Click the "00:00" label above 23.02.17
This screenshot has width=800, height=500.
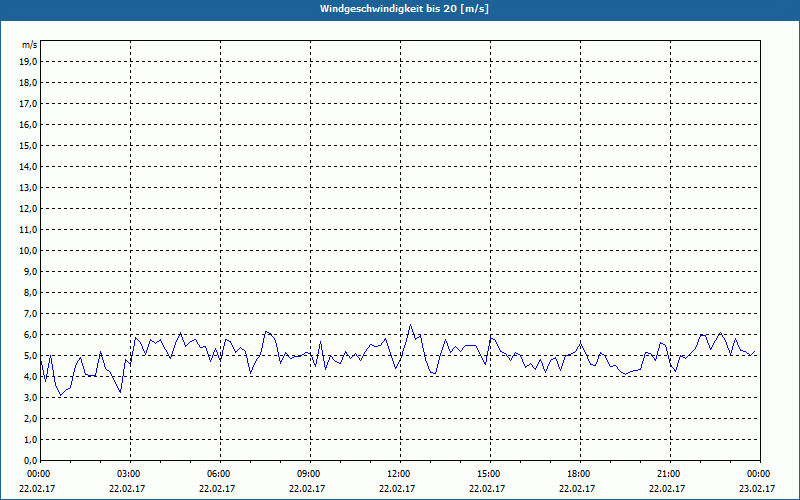pyautogui.click(x=760, y=474)
